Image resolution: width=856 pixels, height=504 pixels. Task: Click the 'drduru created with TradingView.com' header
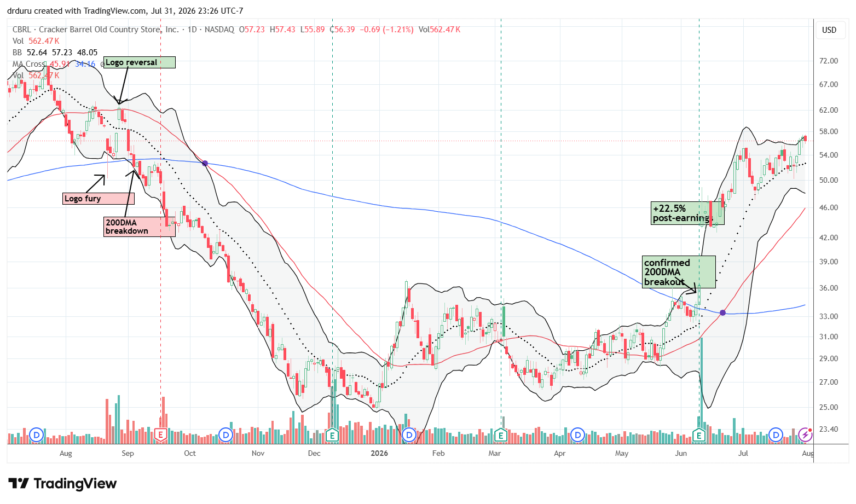tap(125, 11)
